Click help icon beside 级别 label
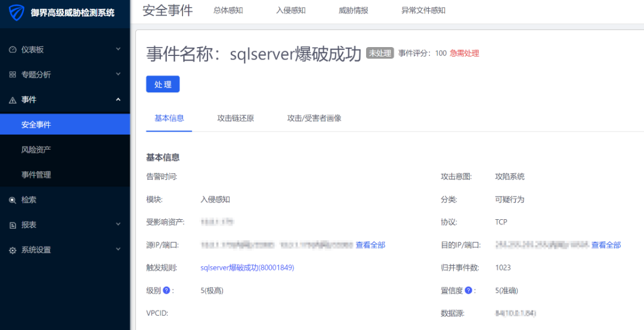Image resolution: width=644 pixels, height=330 pixels. (167, 291)
